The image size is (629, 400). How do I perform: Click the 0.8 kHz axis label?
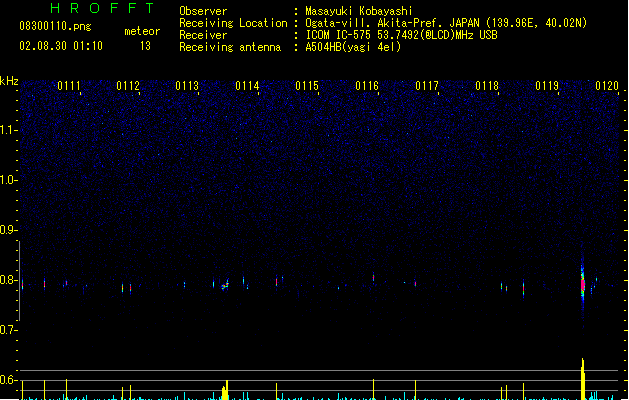point(8,280)
